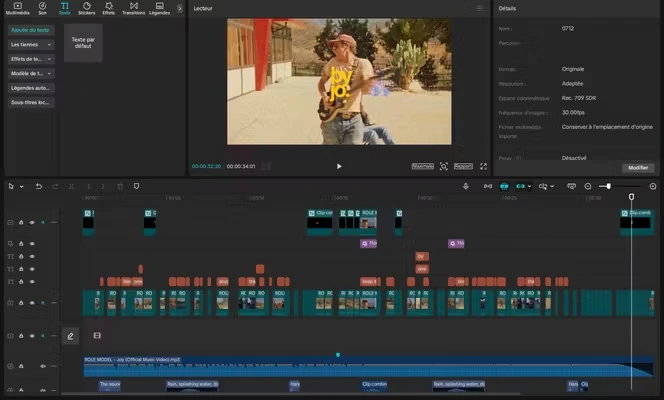Go to the Effets tab
The image size is (664, 400).
click(108, 8)
